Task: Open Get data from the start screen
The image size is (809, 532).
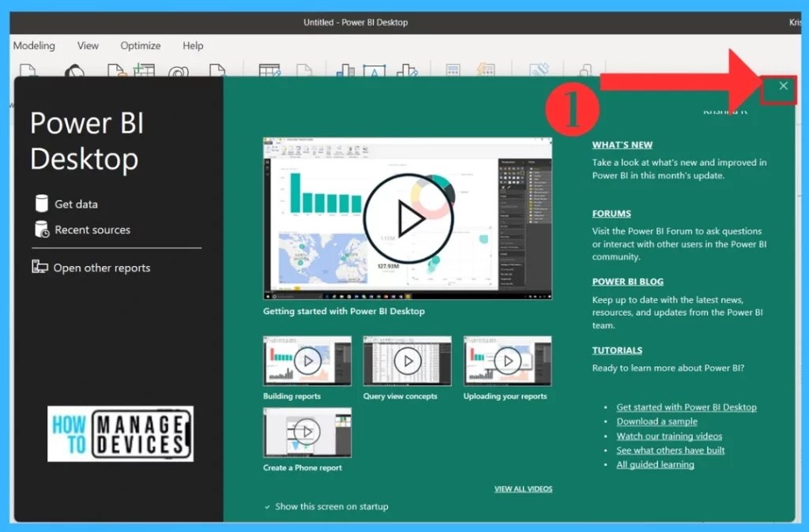Action: 66,204
